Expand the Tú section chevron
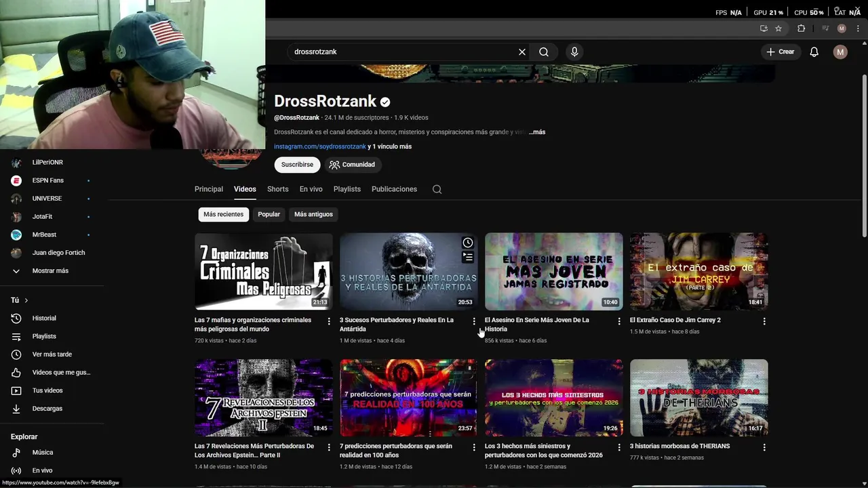 pos(26,300)
